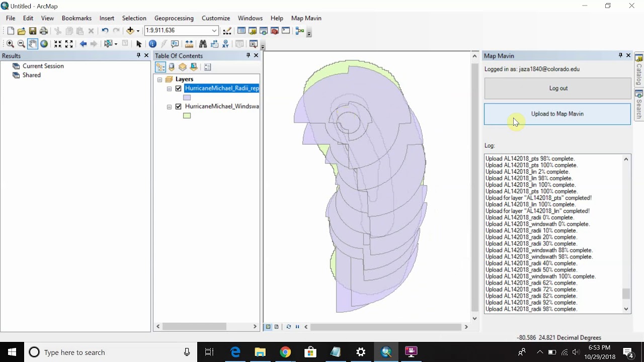Viewport: 644px width, 362px height.
Task: Open the map scale dropdown
Action: (x=214, y=31)
